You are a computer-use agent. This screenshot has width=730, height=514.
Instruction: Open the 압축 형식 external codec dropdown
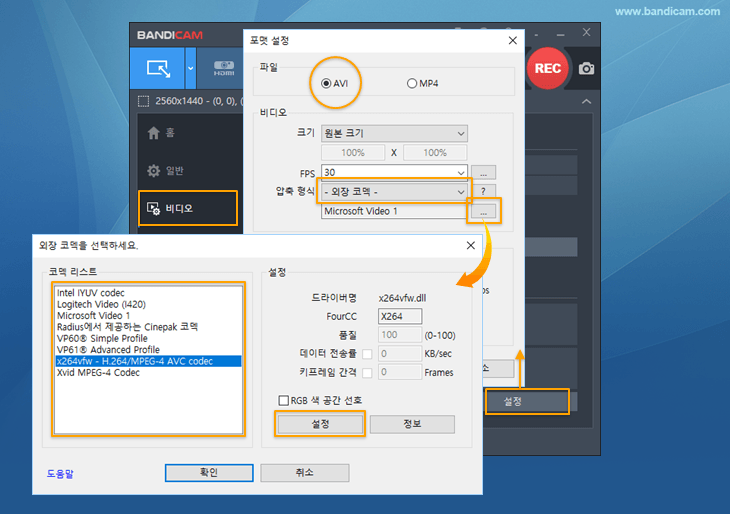(395, 191)
